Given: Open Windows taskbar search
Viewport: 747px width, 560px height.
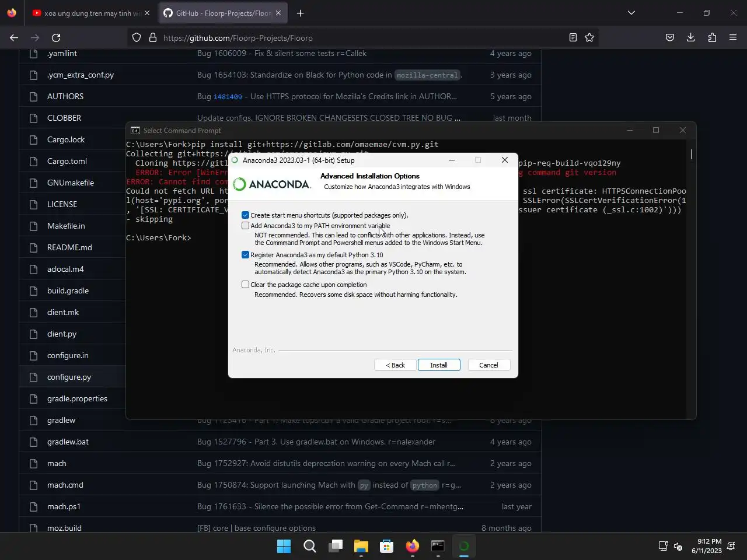Looking at the screenshot, I should pos(310,546).
